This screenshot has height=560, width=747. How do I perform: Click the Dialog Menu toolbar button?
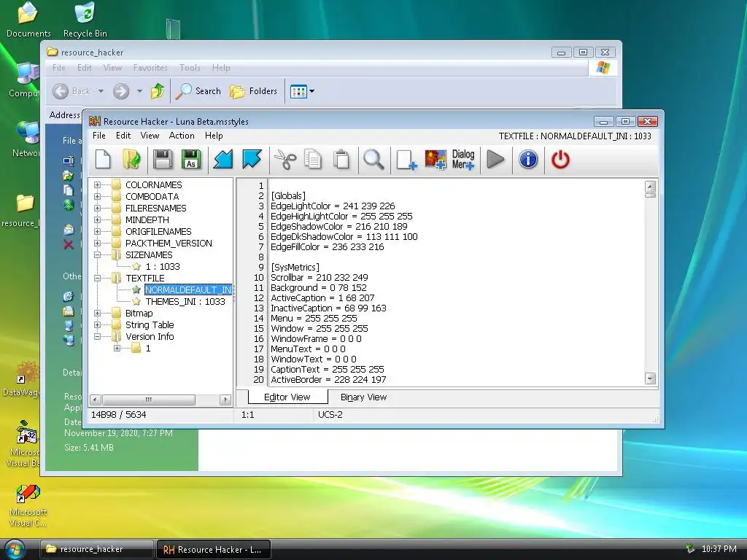click(x=463, y=160)
